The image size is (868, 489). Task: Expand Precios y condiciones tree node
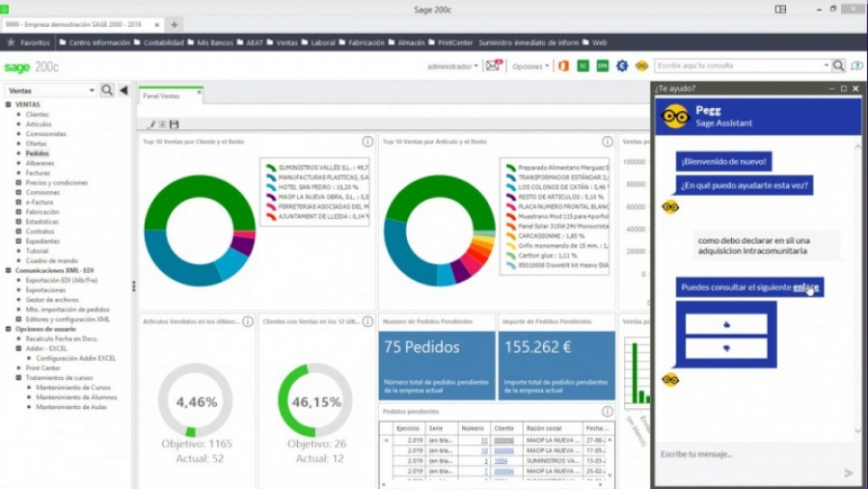[x=18, y=182]
